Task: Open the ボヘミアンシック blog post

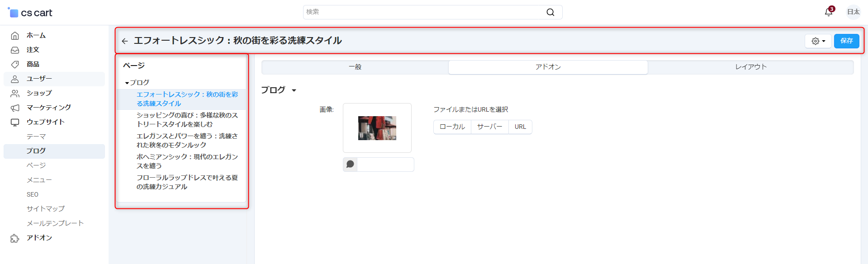Action: 187,161
